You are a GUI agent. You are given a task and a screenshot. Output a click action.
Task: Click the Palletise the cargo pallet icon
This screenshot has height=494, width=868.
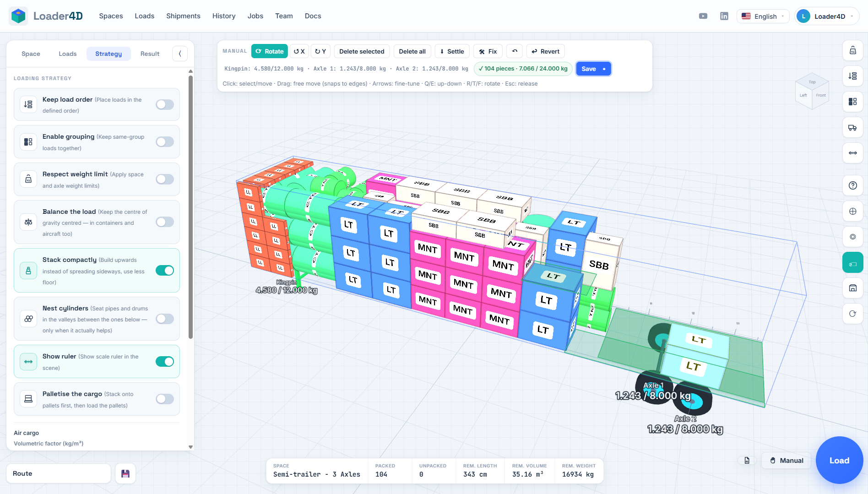[28, 399]
